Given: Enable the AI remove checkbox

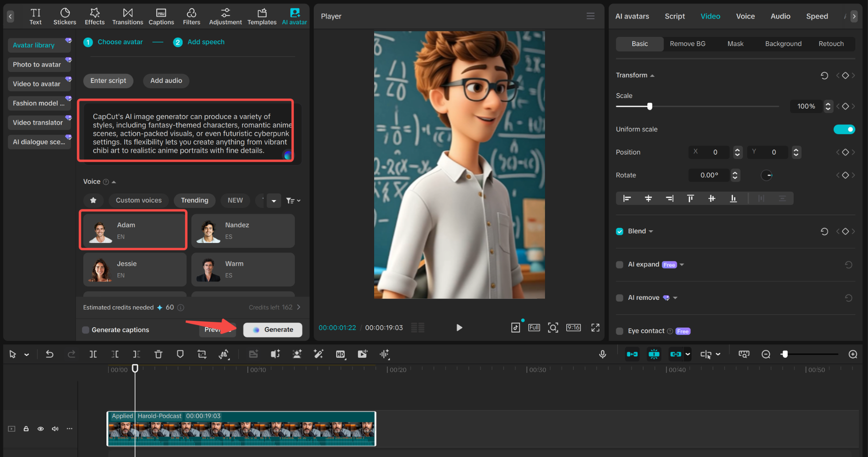Looking at the screenshot, I should (x=619, y=298).
